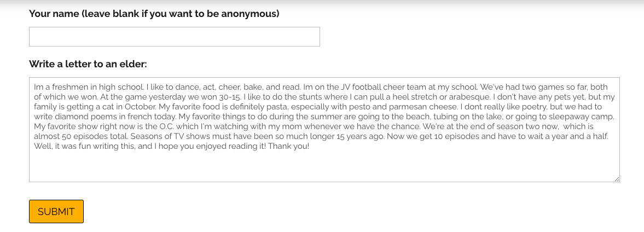Image resolution: width=644 pixels, height=232 pixels.
Task: Click the SUBMIT button
Action: point(56,211)
